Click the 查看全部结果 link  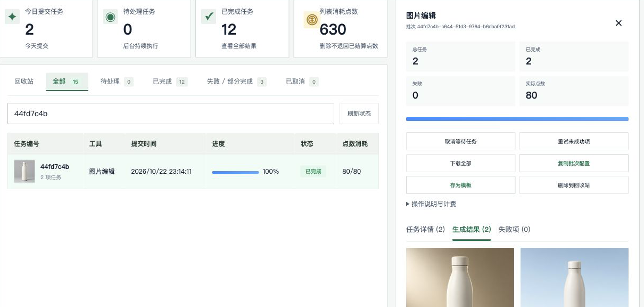[x=239, y=46]
